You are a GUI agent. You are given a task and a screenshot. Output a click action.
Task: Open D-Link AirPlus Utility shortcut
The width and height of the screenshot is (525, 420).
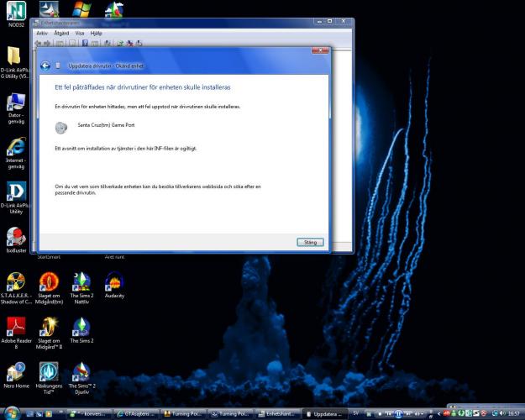tap(15, 192)
